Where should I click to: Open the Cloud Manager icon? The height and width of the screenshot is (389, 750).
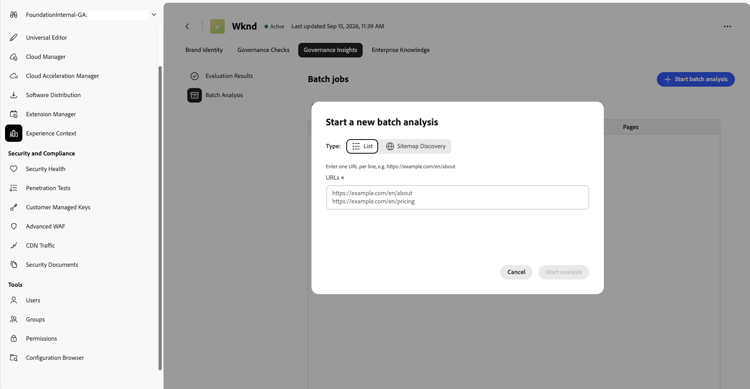(x=14, y=56)
